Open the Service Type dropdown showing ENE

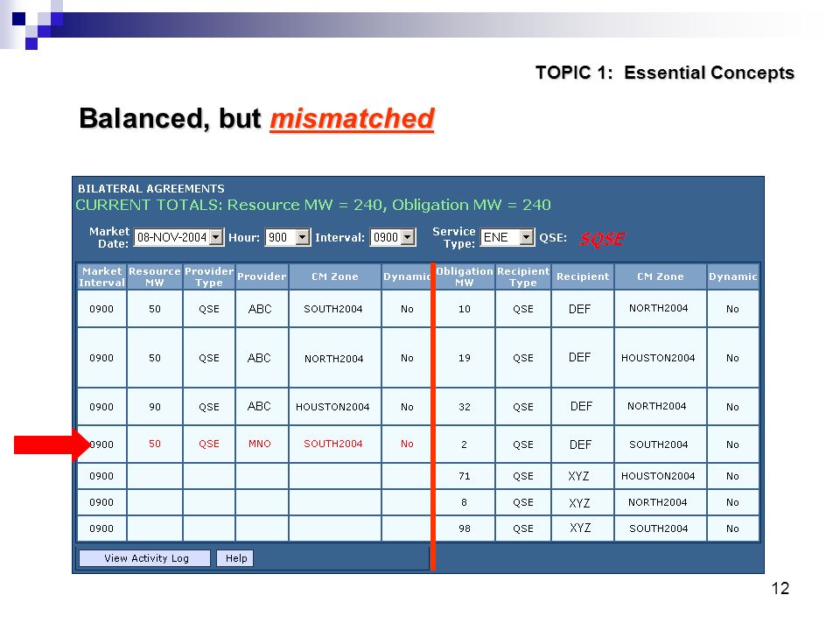pyautogui.click(x=507, y=237)
